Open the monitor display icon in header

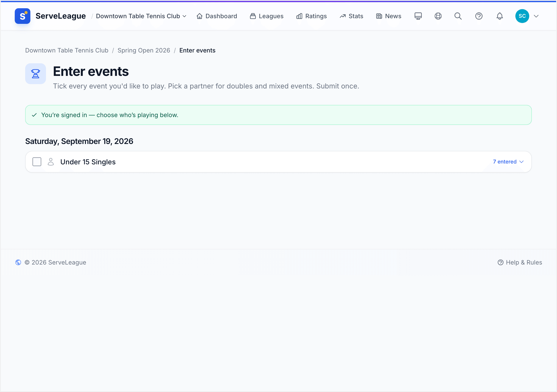point(418,16)
